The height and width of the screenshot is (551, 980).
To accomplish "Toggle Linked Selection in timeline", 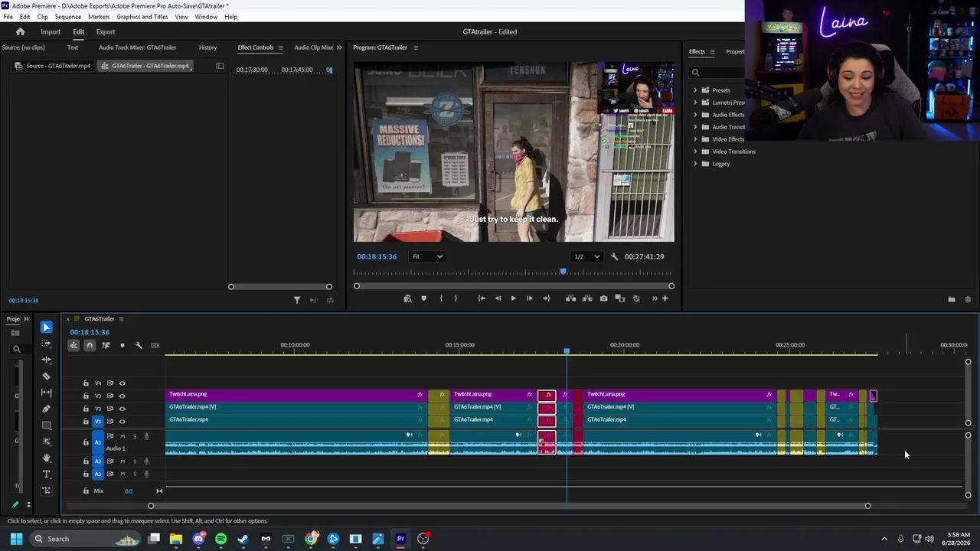I will (106, 345).
